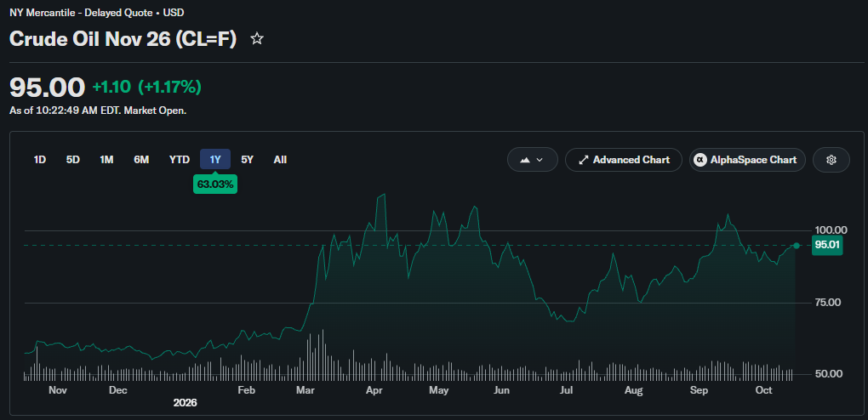Viewport: 868px width, 420px height.
Task: Switch to the 1M range
Action: (x=107, y=160)
